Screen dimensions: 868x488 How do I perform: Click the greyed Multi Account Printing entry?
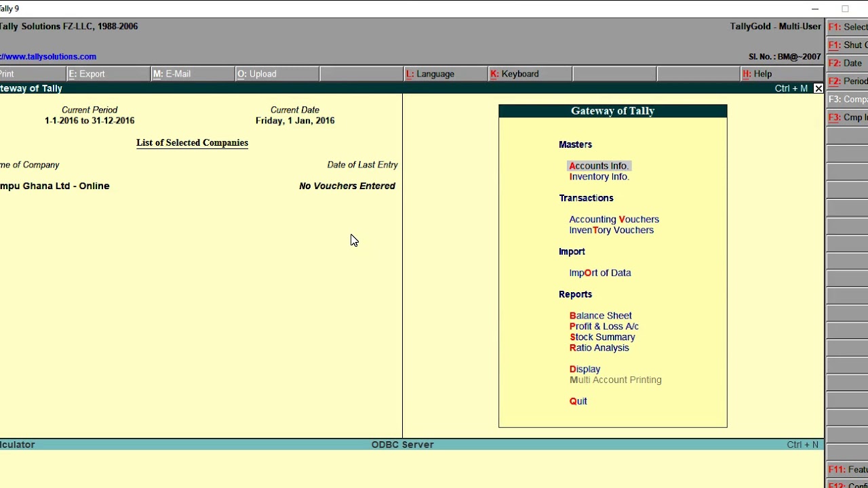click(x=615, y=380)
